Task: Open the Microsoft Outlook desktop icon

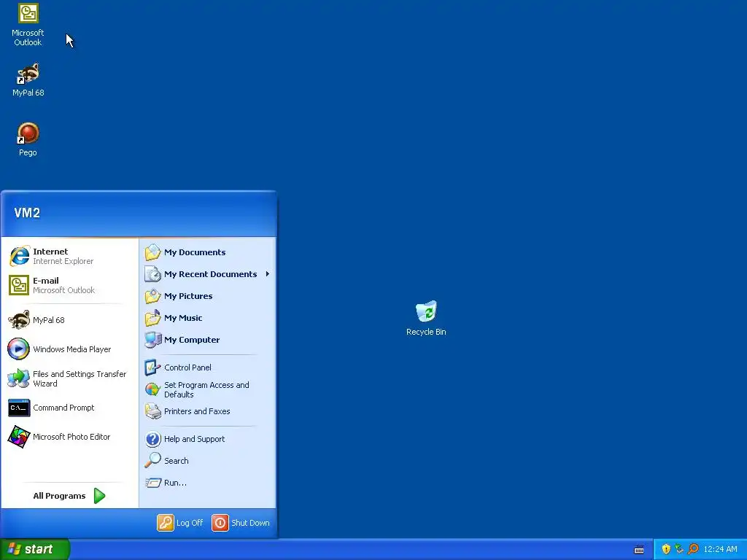Action: 28,24
